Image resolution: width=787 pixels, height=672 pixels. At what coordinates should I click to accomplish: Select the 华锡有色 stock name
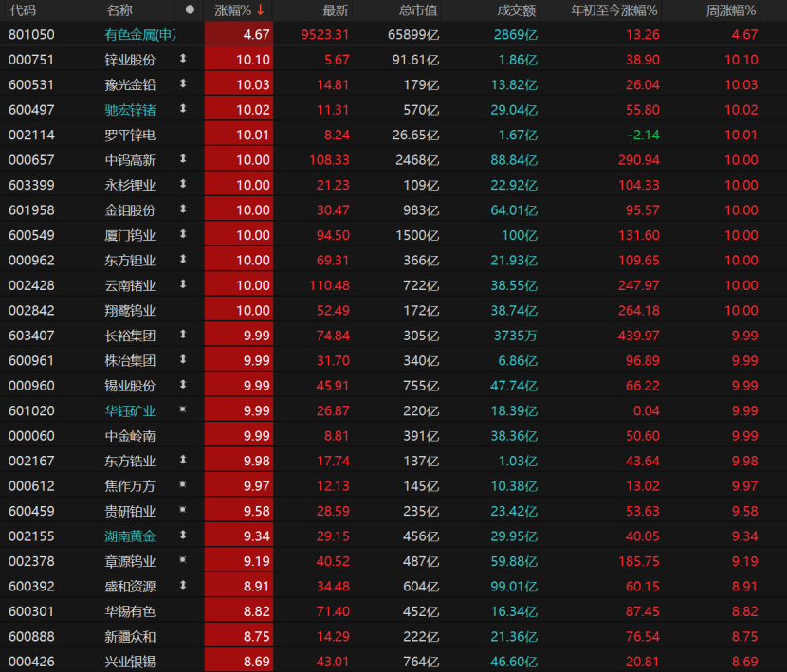point(130,611)
